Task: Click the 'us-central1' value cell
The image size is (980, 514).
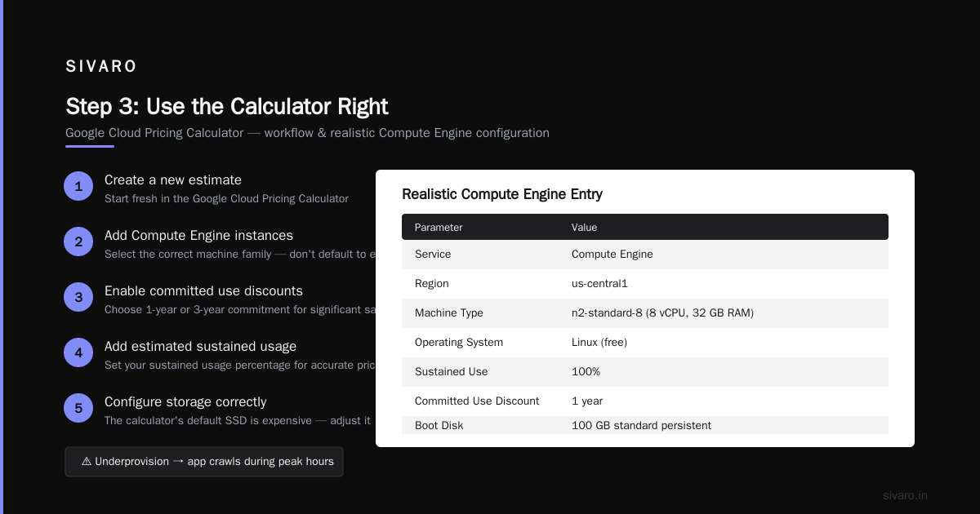Action: (599, 284)
